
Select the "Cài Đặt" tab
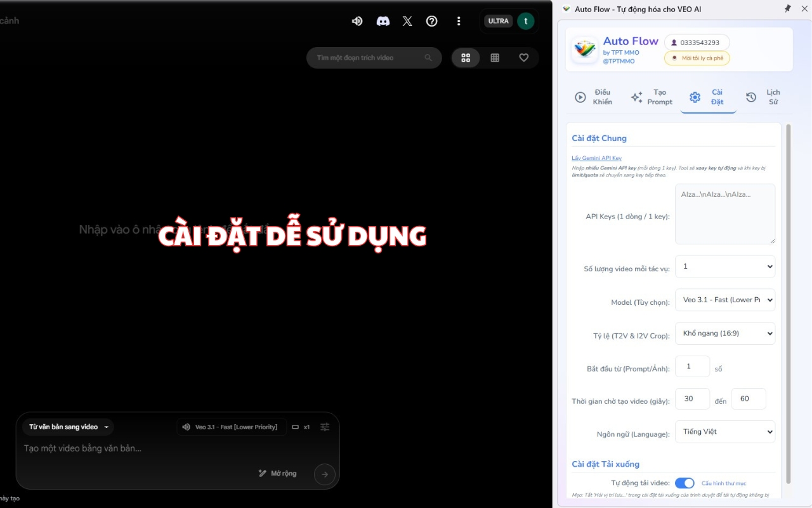(709, 97)
